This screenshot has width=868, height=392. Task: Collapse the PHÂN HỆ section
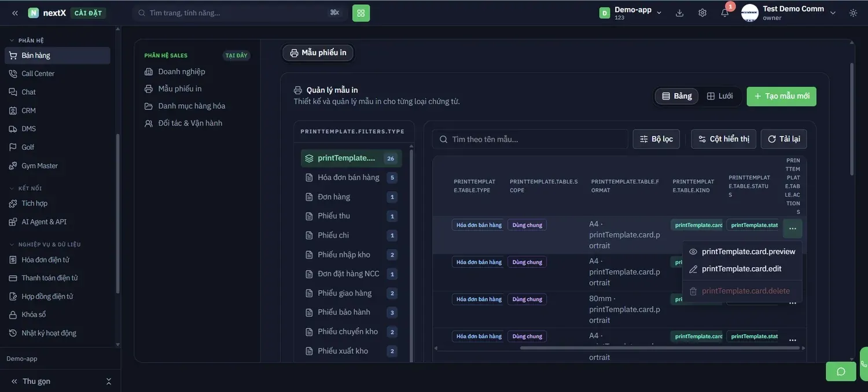tap(27, 40)
